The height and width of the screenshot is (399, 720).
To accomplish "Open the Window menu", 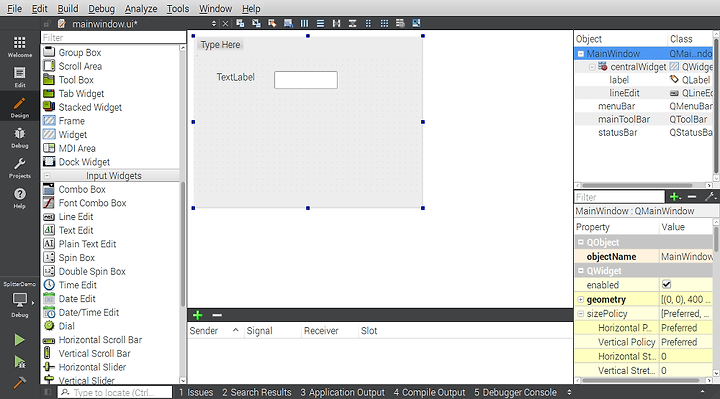I will [x=215, y=8].
